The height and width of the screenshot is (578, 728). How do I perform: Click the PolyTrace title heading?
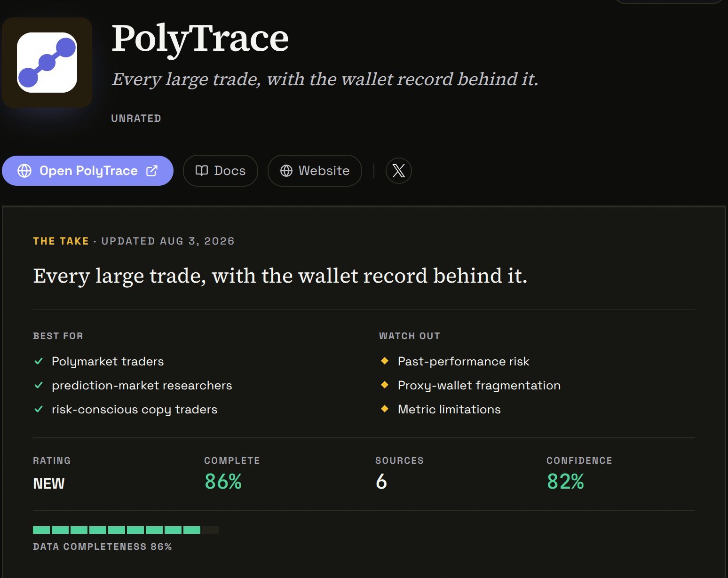[x=200, y=39]
